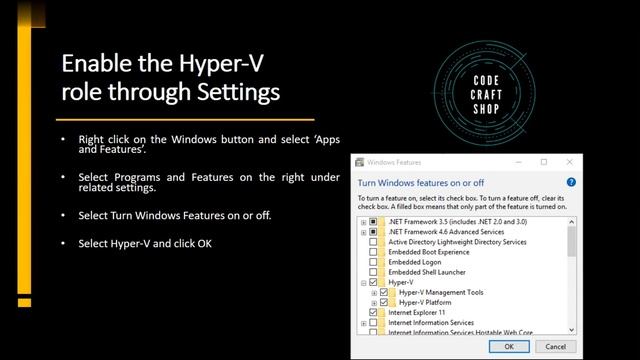Expand the Internet Information Services node
The width and height of the screenshot is (640, 360).
pyautogui.click(x=363, y=323)
